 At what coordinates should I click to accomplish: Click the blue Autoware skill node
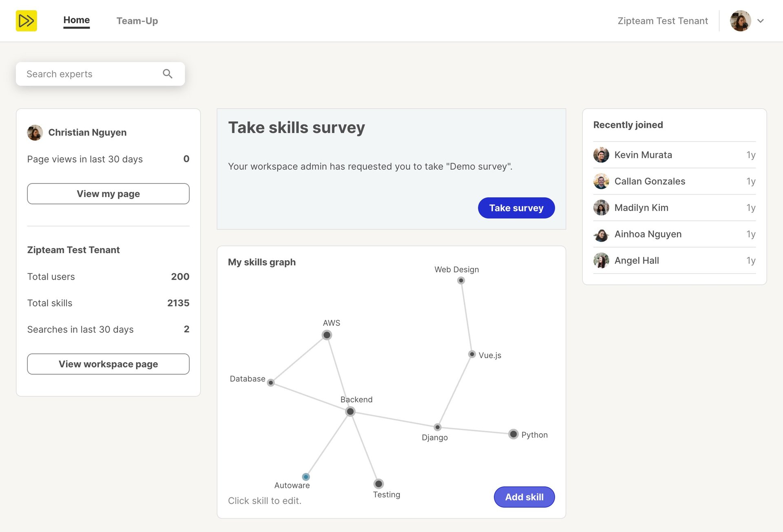click(x=306, y=477)
